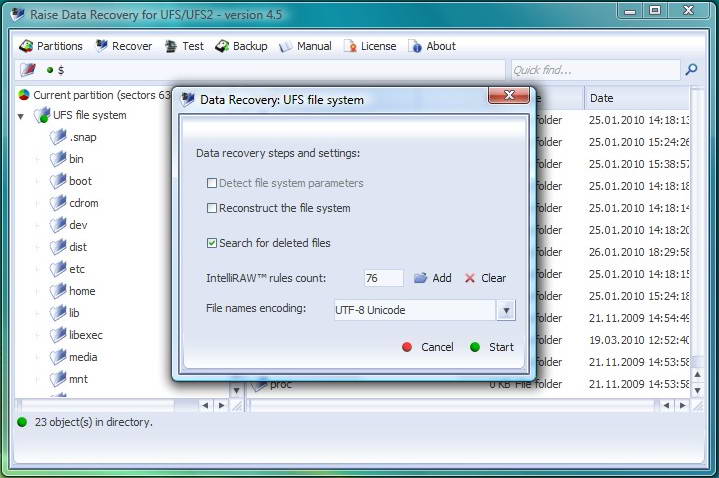Select the media folder icon in tree
The image size is (719, 478).
click(x=58, y=357)
